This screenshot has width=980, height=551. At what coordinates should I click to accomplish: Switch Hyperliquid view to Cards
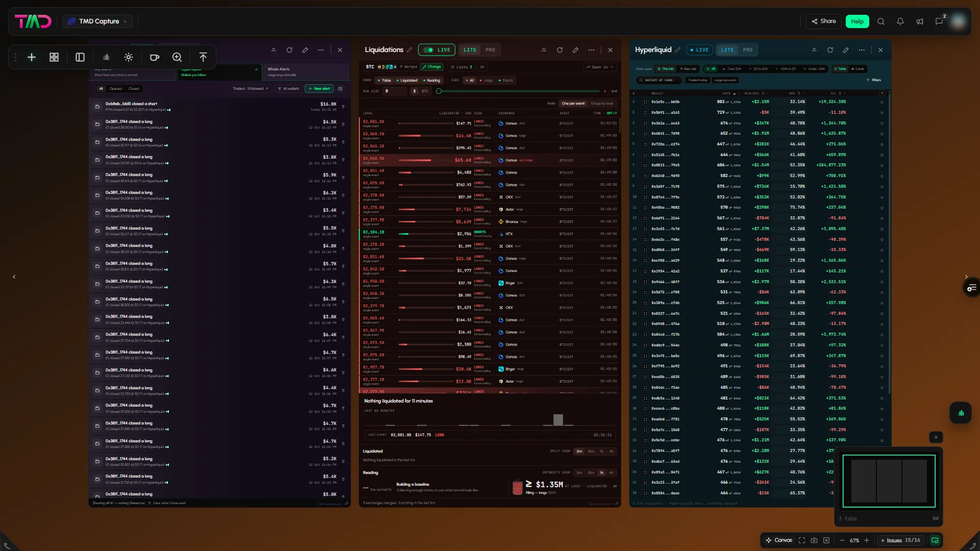858,69
